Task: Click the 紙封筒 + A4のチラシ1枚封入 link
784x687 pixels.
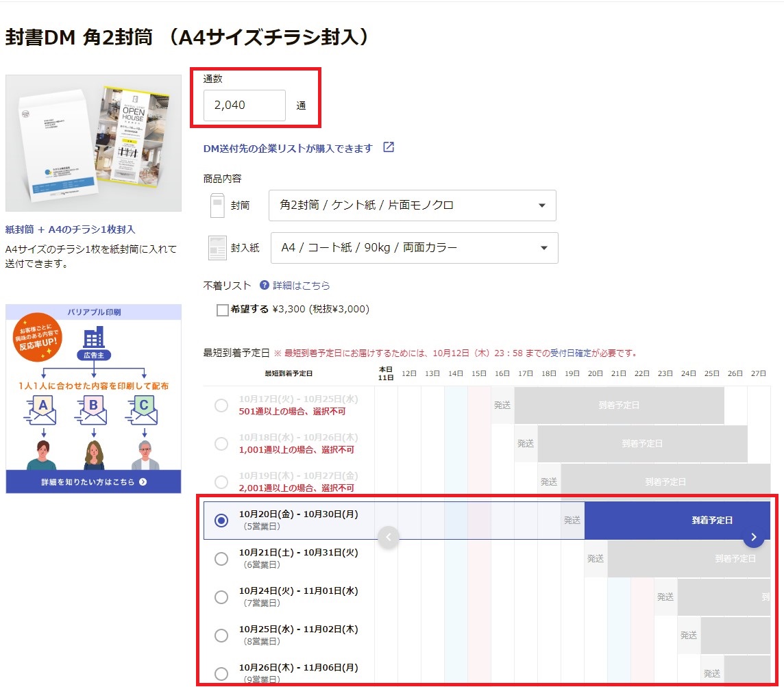Action: coord(70,229)
